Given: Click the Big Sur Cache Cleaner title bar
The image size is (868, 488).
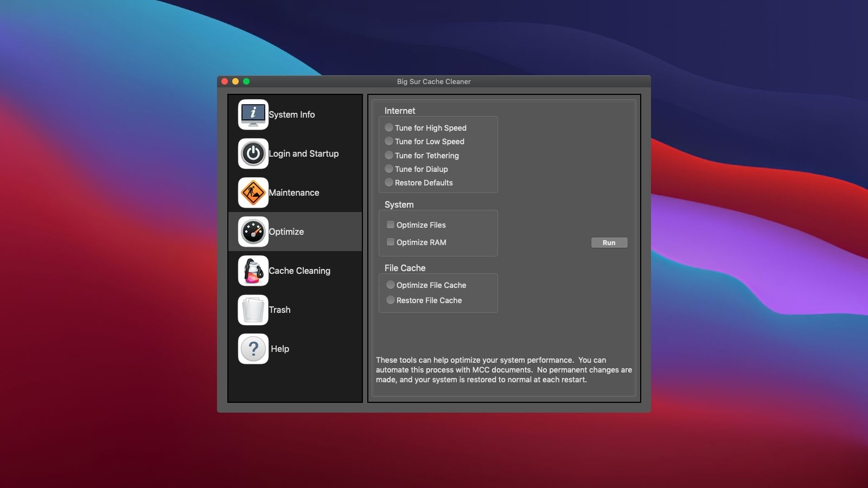Looking at the screenshot, I should point(433,81).
